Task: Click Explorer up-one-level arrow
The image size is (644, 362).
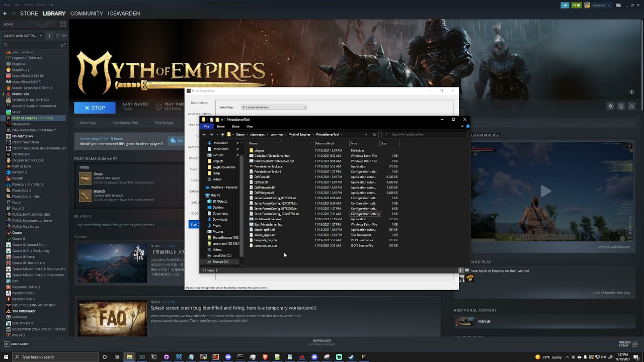Action: (223, 134)
